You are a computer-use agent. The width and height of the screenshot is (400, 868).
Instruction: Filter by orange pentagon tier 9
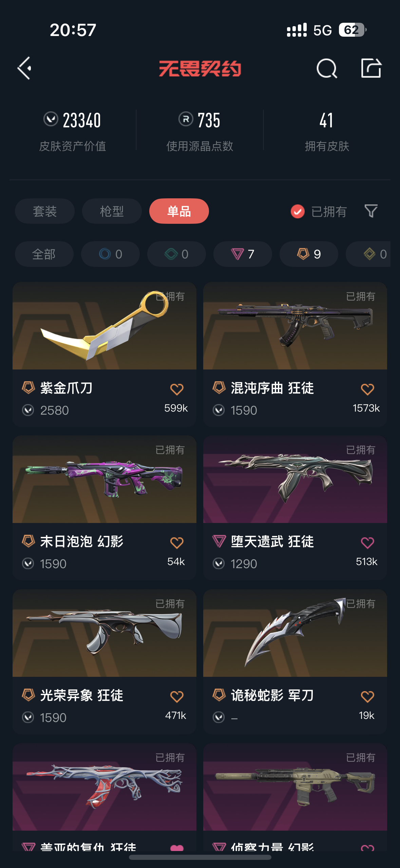309,254
